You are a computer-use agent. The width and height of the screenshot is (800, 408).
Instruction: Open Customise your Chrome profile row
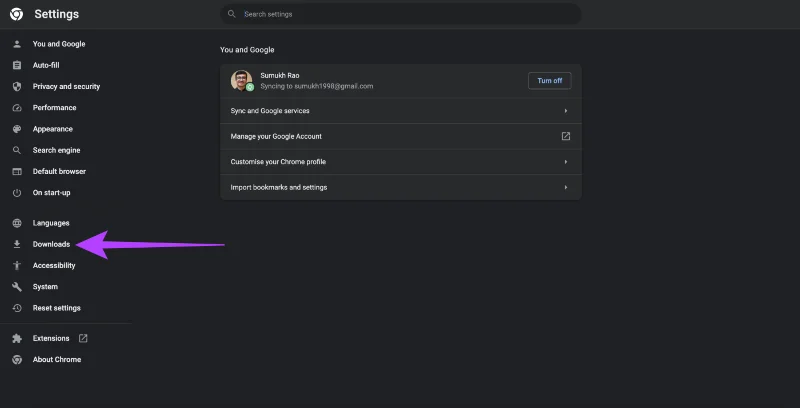point(401,162)
